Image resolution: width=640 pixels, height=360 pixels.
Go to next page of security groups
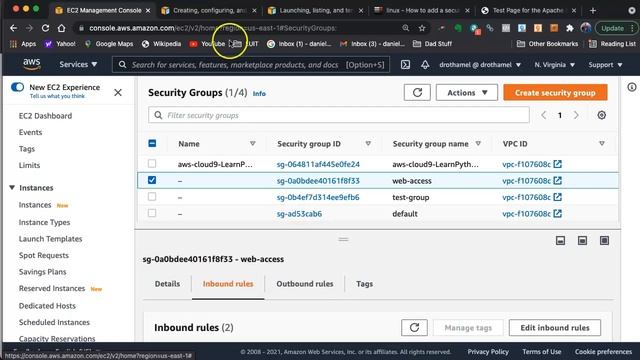pyautogui.click(x=576, y=115)
